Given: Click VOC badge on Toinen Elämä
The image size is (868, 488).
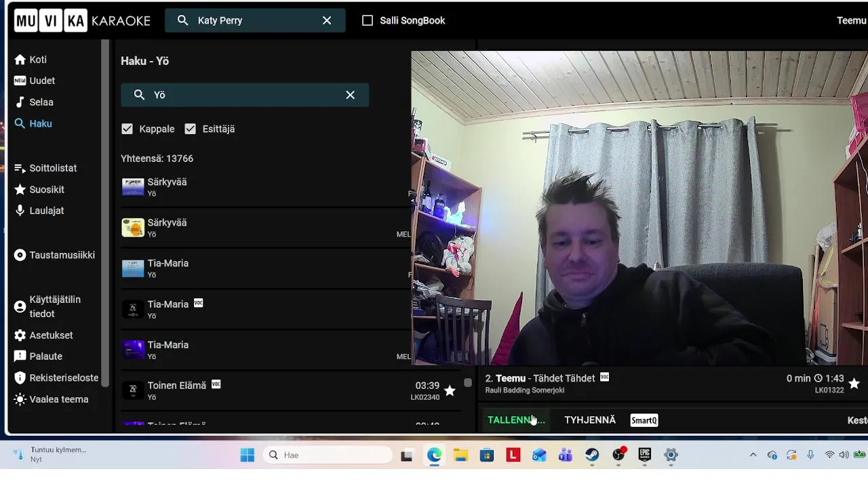Looking at the screenshot, I should coord(216,384).
